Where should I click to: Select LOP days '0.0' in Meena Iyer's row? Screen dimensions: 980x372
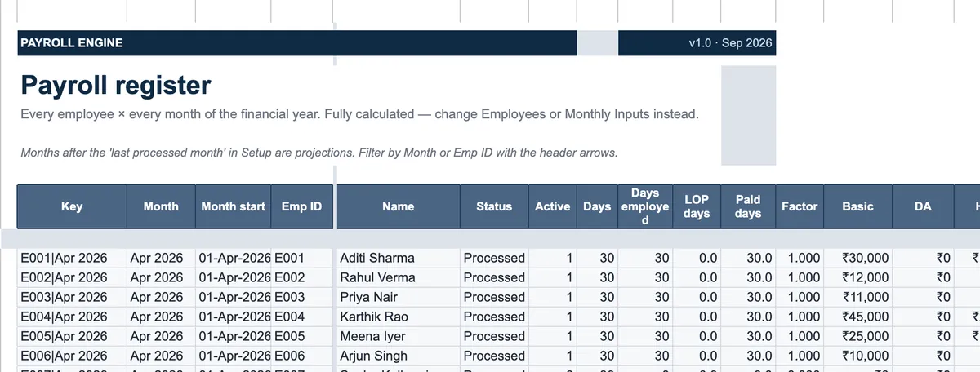697,336
